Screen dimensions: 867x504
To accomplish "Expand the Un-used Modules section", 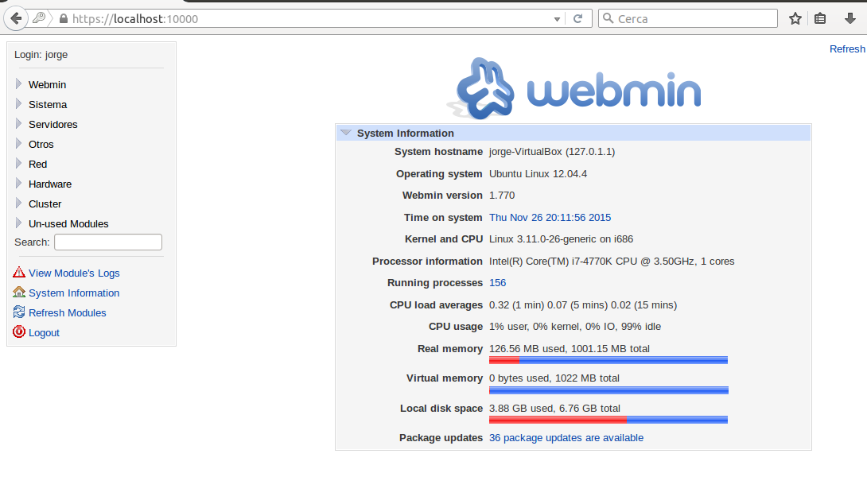I will 68,223.
